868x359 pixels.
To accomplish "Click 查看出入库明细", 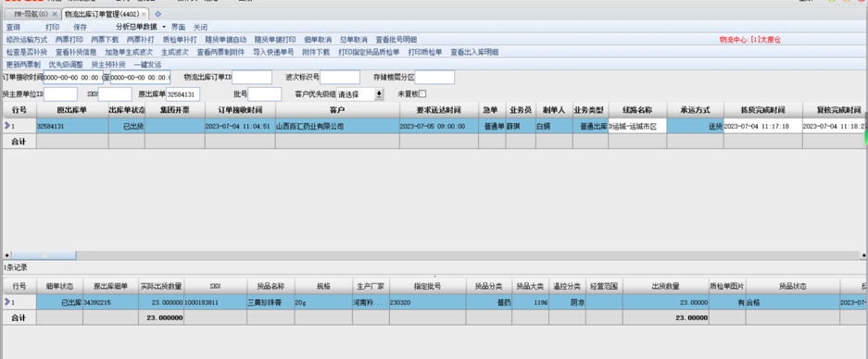I will pyautogui.click(x=474, y=53).
